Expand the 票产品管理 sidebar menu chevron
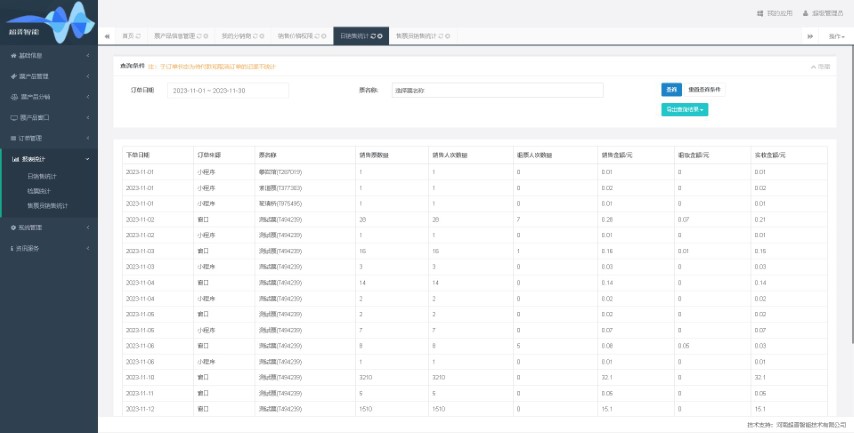 point(88,76)
